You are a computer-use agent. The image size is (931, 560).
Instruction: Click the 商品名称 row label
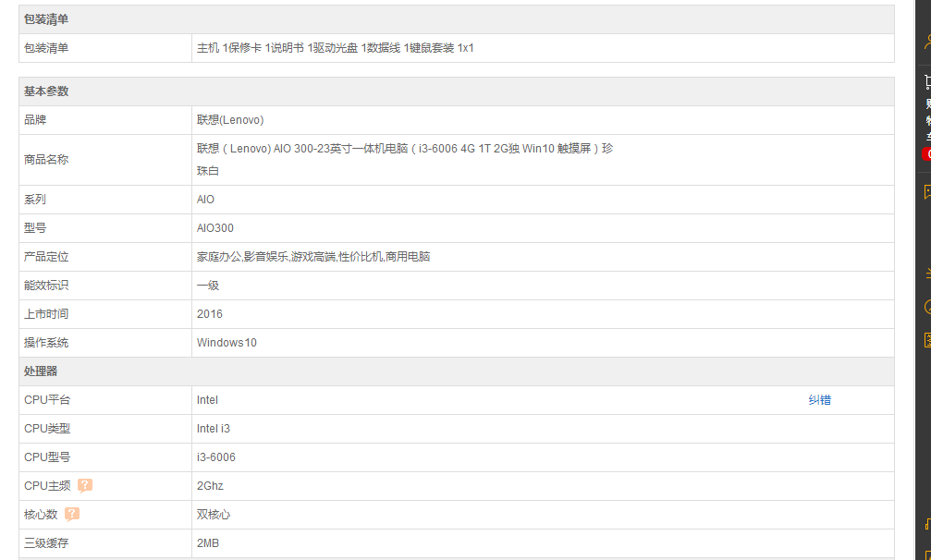coord(45,160)
